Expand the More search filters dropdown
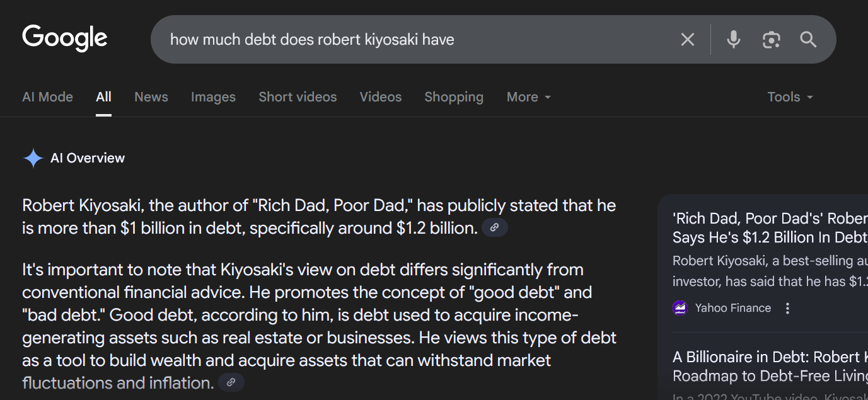This screenshot has height=400, width=868. (528, 97)
